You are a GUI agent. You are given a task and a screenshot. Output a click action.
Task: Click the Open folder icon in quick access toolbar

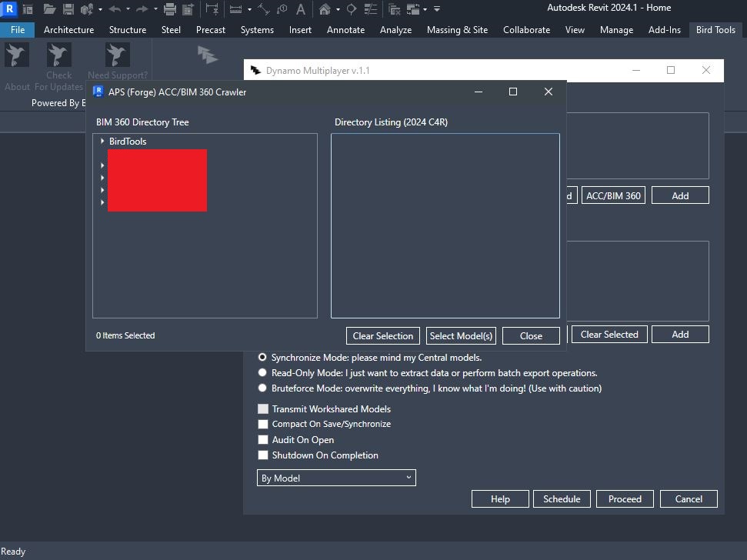point(49,8)
